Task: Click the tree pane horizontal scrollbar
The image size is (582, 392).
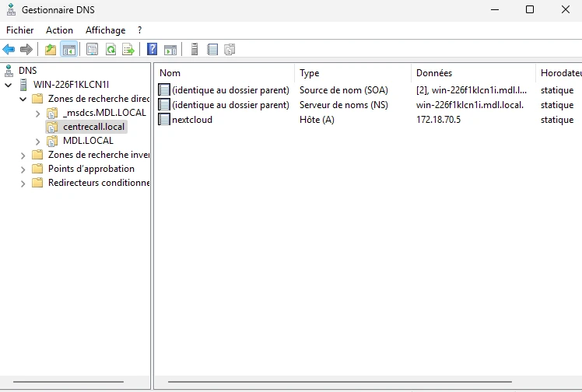Action: [68, 382]
